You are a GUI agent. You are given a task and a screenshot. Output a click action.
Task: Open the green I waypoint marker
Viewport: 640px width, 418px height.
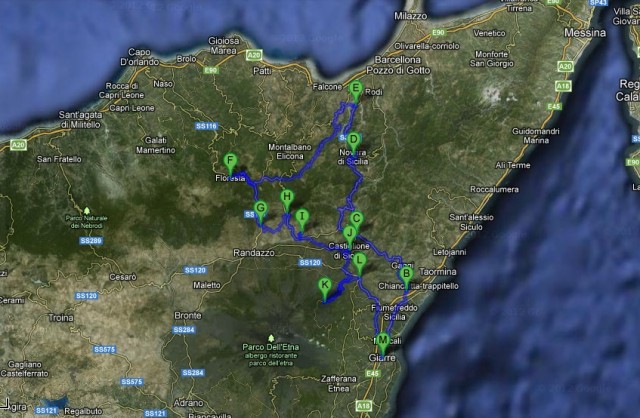pyautogui.click(x=301, y=217)
